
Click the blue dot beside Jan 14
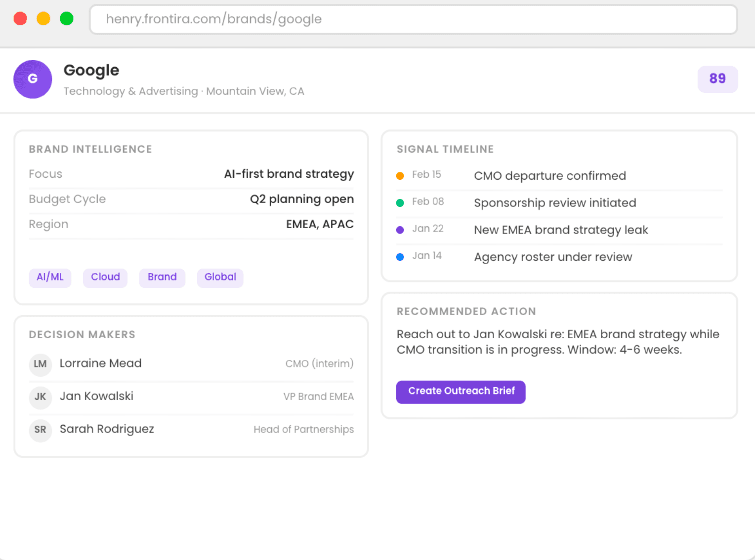tap(400, 257)
